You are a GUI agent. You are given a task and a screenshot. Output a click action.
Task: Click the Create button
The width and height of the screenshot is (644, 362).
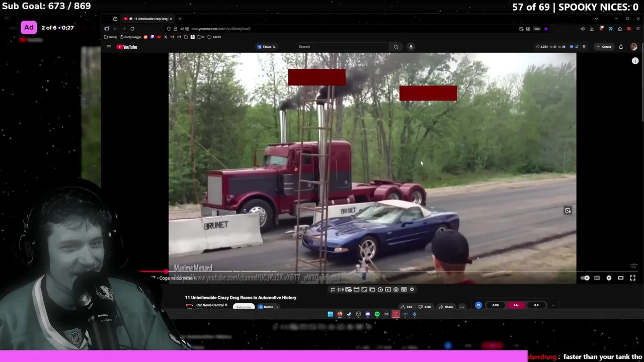[604, 47]
